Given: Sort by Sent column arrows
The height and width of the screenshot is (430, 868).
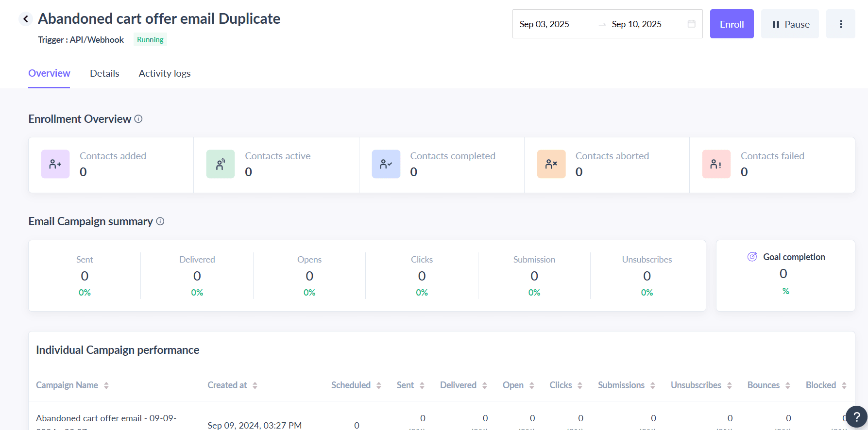Looking at the screenshot, I should (x=422, y=385).
